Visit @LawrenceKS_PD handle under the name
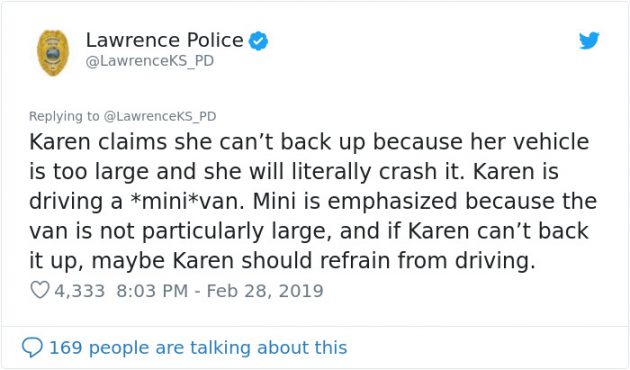 149,61
